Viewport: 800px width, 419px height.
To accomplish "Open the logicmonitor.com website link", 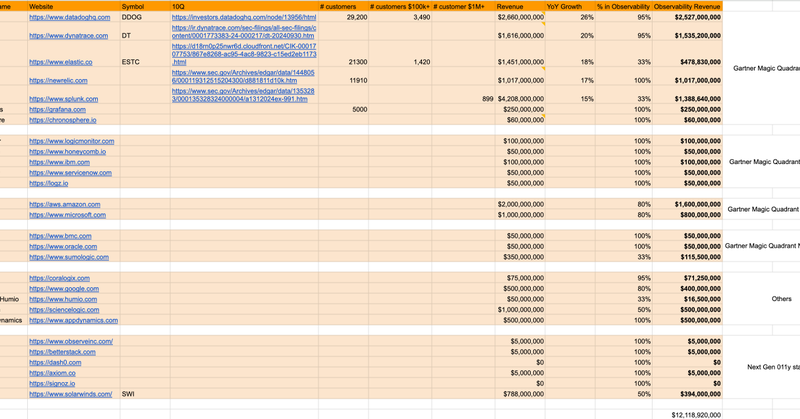I will point(71,141).
